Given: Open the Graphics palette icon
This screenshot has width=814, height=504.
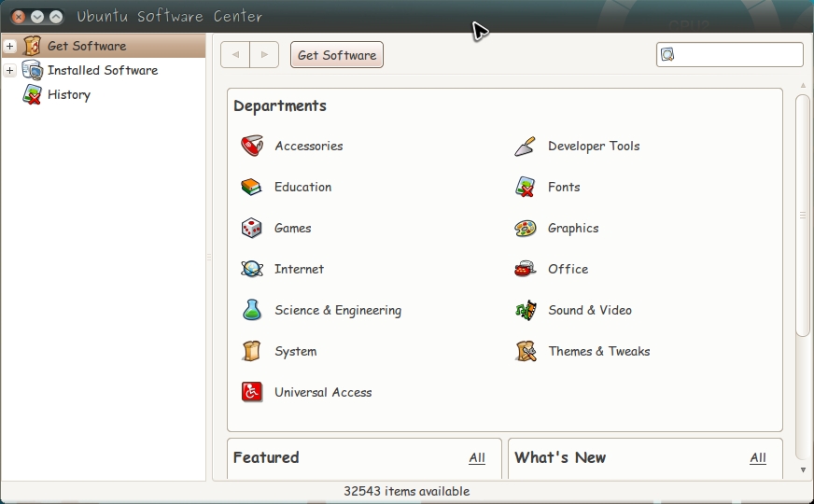Looking at the screenshot, I should [526, 228].
